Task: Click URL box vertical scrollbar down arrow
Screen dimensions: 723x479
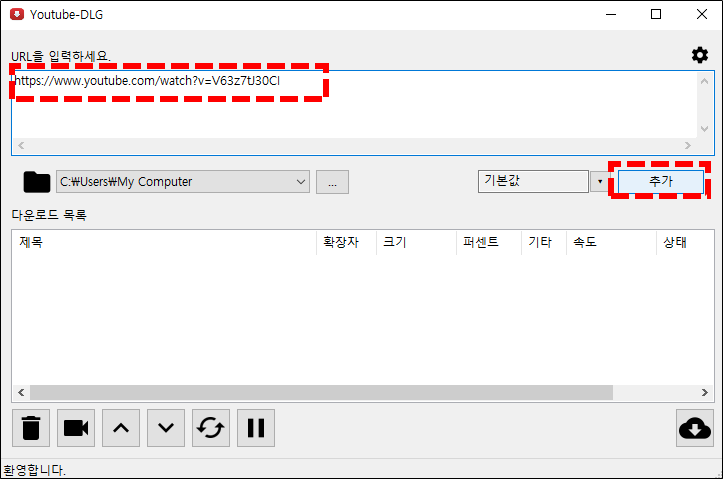Action: [704, 129]
